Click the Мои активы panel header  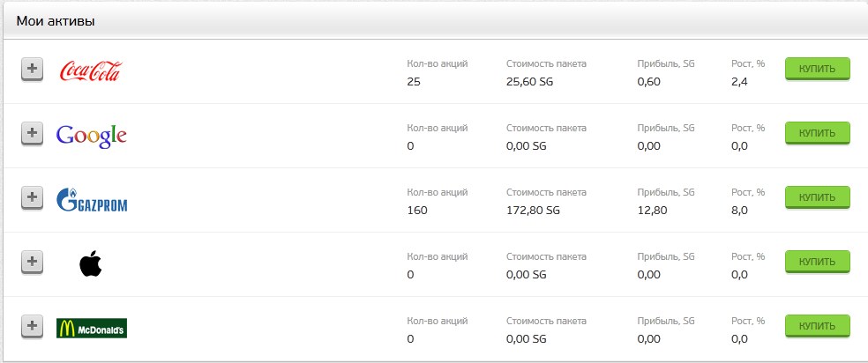pos(436,21)
